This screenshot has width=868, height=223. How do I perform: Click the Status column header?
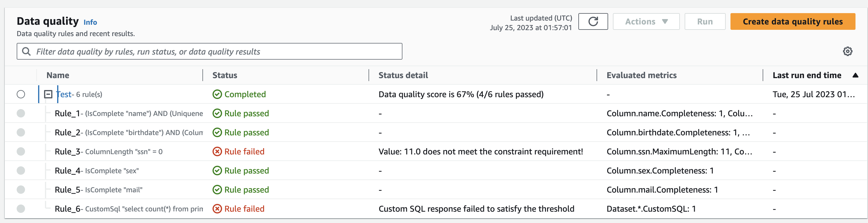click(x=225, y=75)
